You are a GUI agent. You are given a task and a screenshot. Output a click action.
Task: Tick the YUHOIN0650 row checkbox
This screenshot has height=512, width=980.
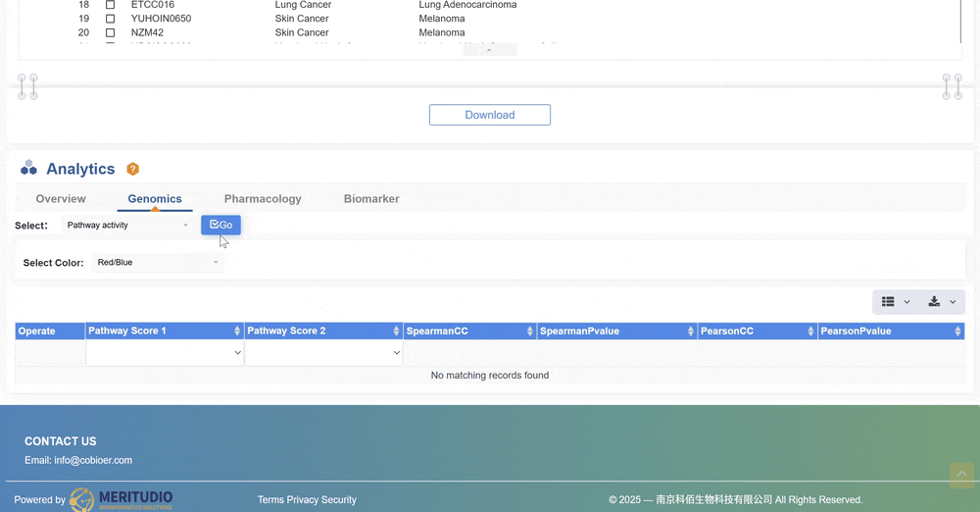pyautogui.click(x=110, y=19)
